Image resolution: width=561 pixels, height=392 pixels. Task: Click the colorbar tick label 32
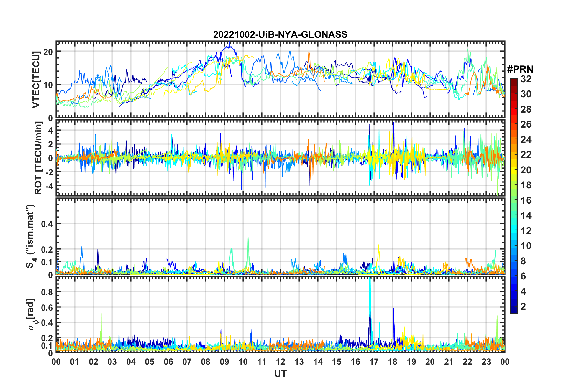(526, 79)
